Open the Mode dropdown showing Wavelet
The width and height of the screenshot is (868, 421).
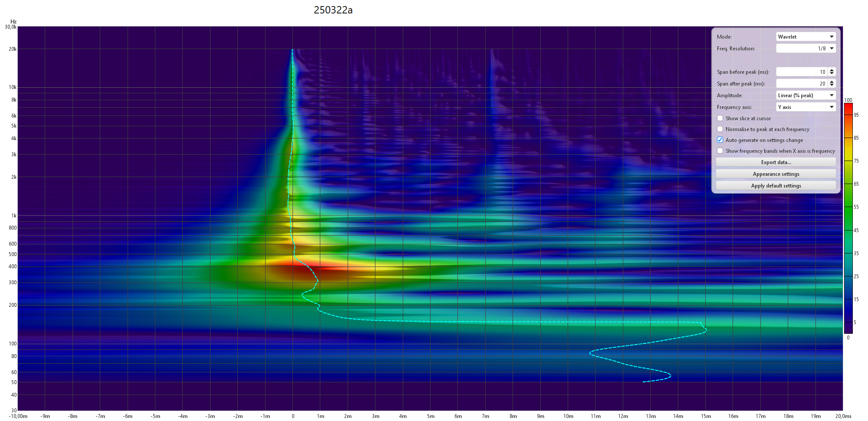[806, 37]
